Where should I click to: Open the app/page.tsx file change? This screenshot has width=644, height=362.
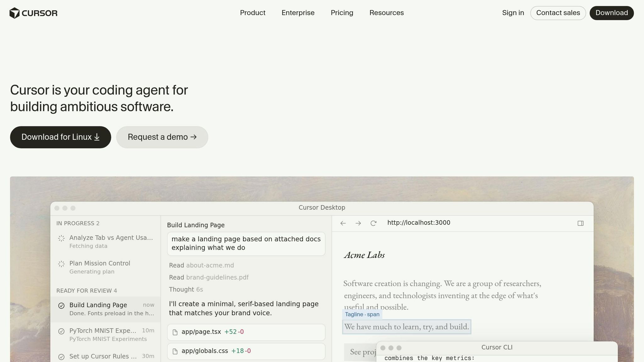(x=246, y=332)
